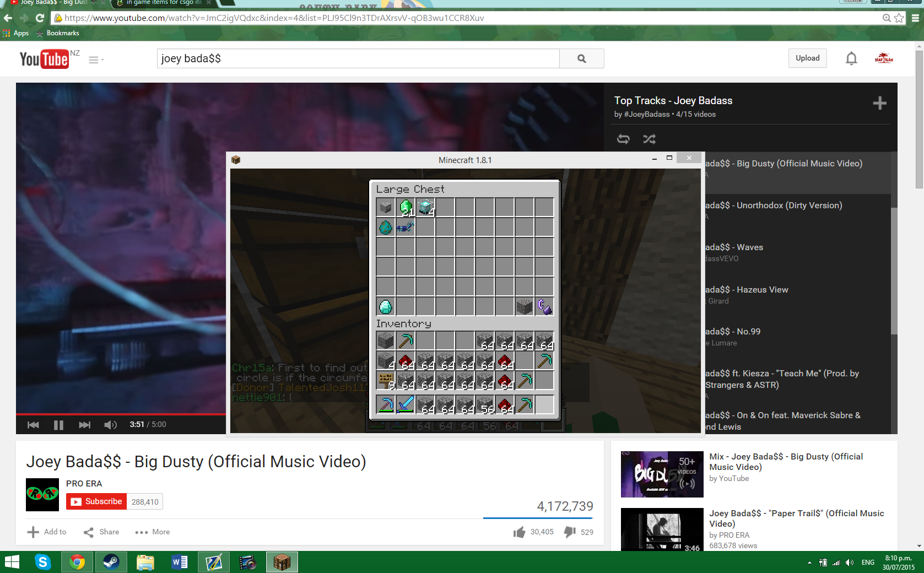Skip to the next video
Screen dimensions: 924x573
tap(84, 425)
